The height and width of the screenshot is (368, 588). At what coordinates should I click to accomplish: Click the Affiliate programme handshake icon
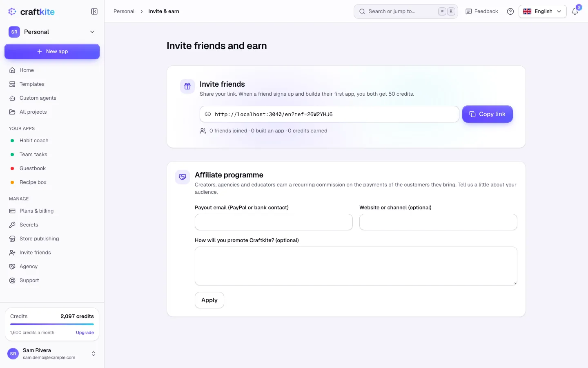coord(183,177)
